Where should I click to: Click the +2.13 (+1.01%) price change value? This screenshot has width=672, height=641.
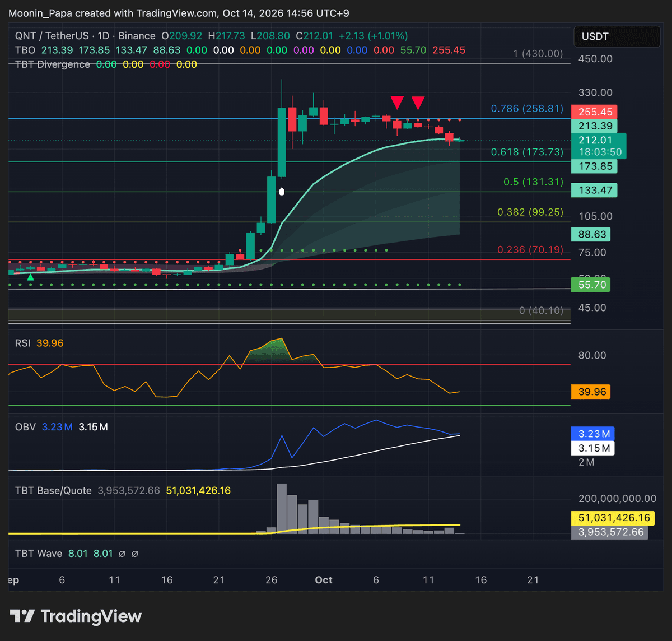(x=372, y=36)
